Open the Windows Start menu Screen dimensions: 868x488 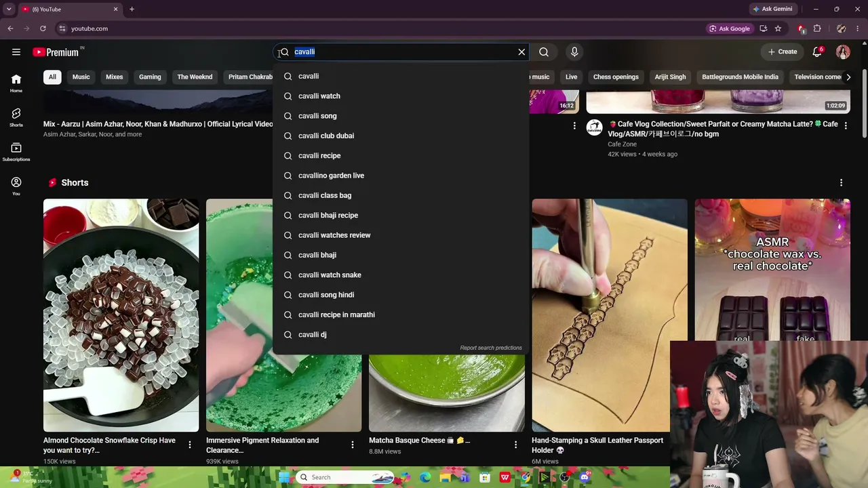[284, 477]
